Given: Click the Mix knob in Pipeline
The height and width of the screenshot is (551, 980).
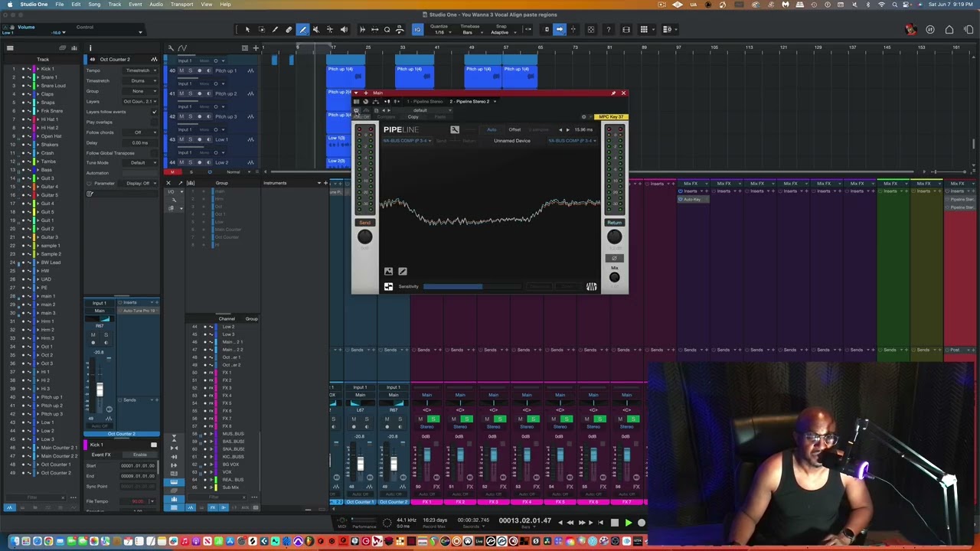Looking at the screenshot, I should click(614, 277).
